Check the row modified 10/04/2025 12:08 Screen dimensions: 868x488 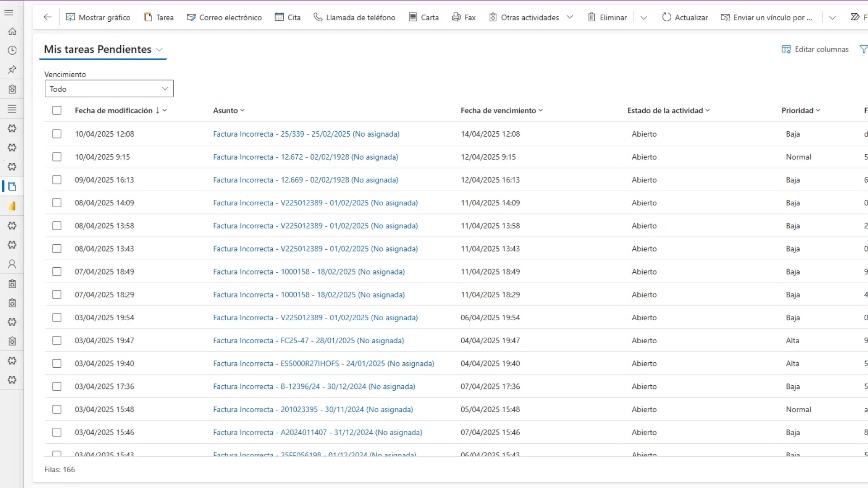click(57, 134)
